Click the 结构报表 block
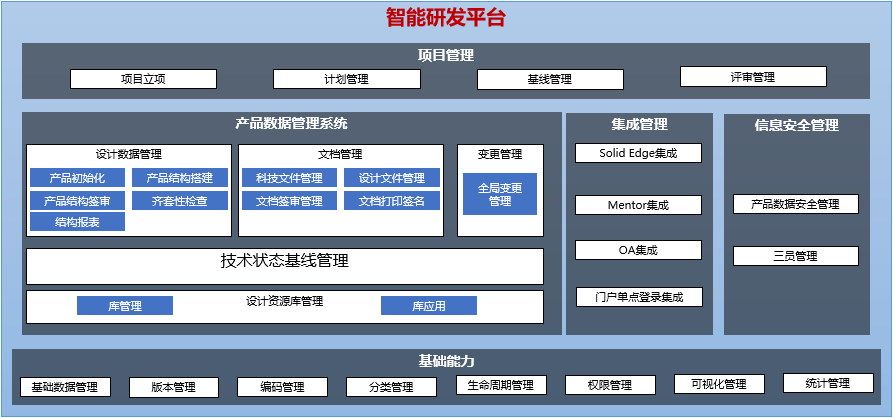893x418 pixels. click(77, 222)
